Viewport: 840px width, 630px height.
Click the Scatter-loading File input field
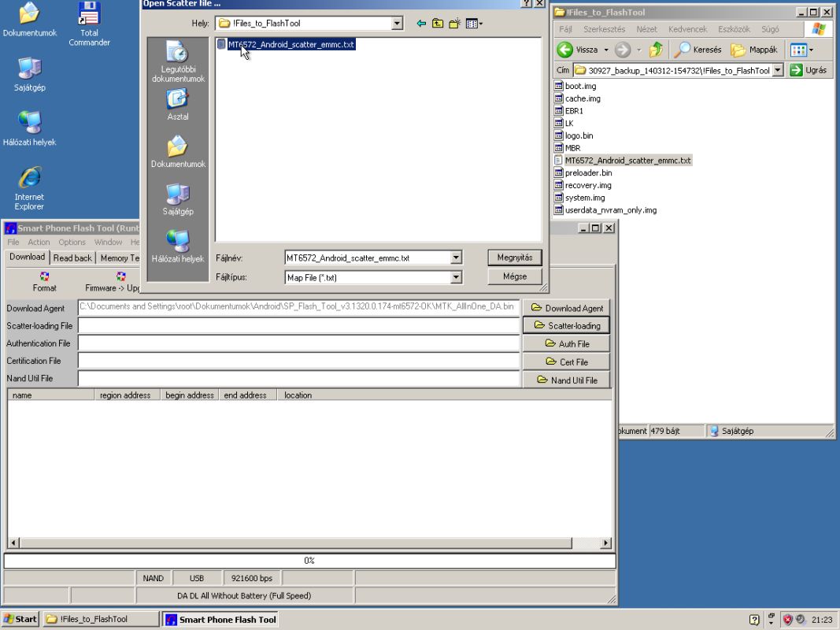[299, 326]
